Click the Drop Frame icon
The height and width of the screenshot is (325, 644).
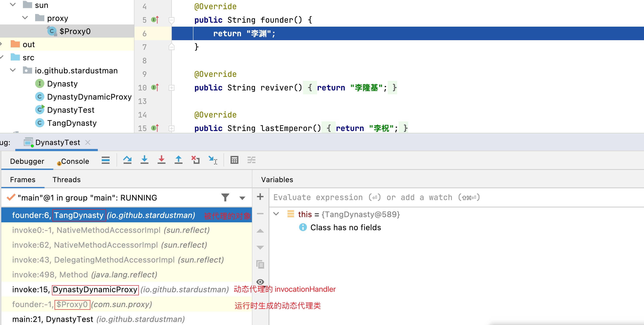(x=195, y=160)
